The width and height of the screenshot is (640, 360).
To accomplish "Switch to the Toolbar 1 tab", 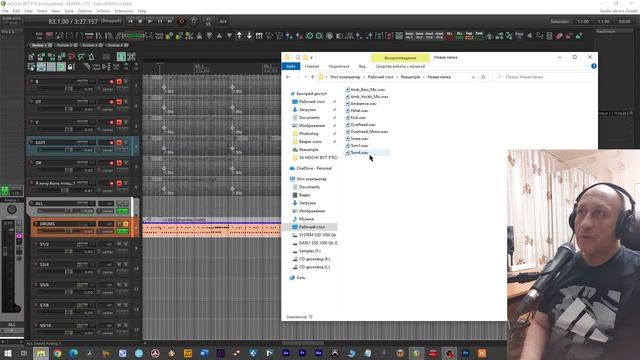I will (x=41, y=45).
